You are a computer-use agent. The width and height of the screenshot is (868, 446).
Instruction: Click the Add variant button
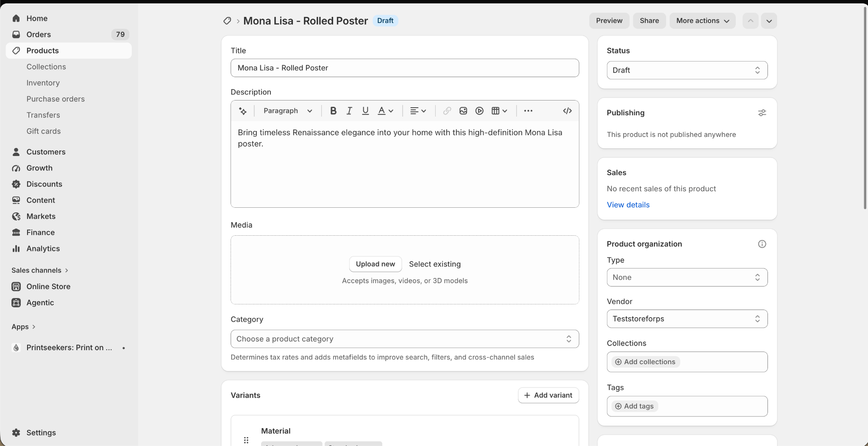tap(548, 395)
